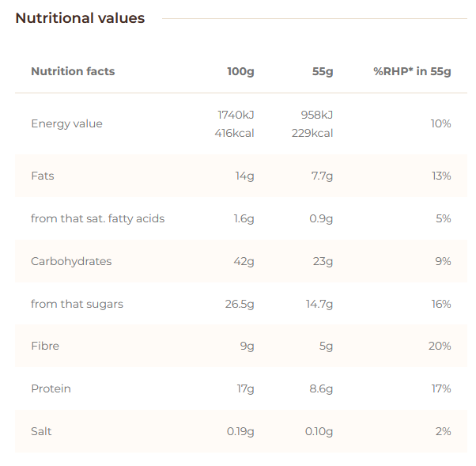Screen dimensions: 476x466
Task: Select the '20%' fibre percentage
Action: click(440, 346)
